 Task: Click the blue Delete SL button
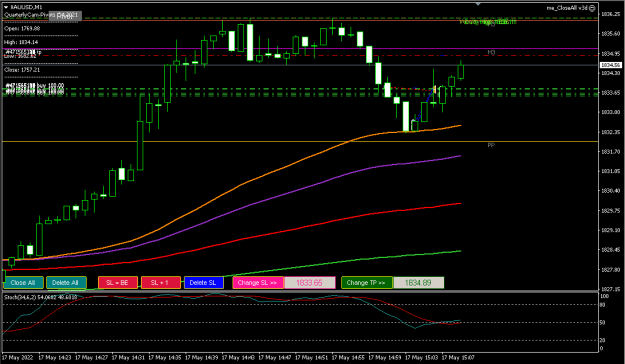click(204, 283)
